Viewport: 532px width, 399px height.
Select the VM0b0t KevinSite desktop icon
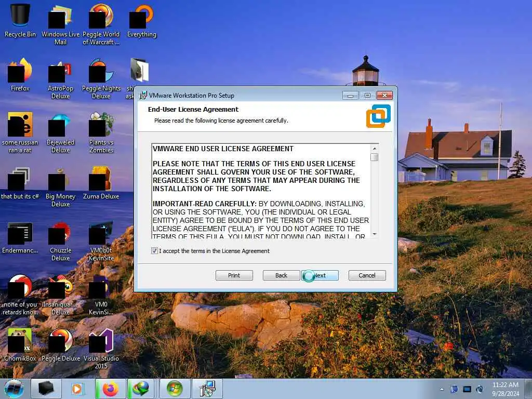coord(101,241)
